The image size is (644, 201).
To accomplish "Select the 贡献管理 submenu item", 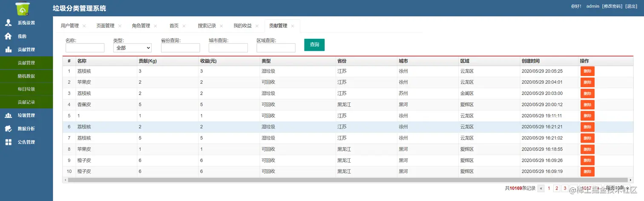I will click(x=26, y=63).
